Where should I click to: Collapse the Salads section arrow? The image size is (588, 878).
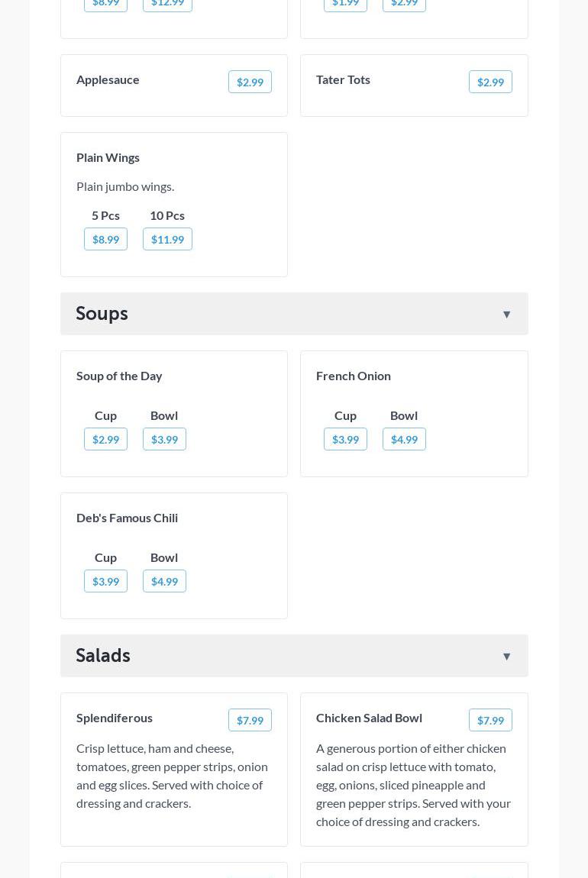[506, 657]
